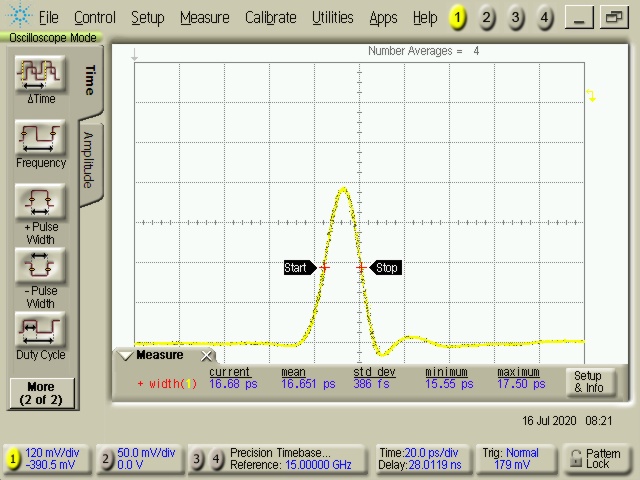Image resolution: width=640 pixels, height=480 pixels.
Task: Click the Duty Cycle measurement icon
Action: [x=41, y=330]
